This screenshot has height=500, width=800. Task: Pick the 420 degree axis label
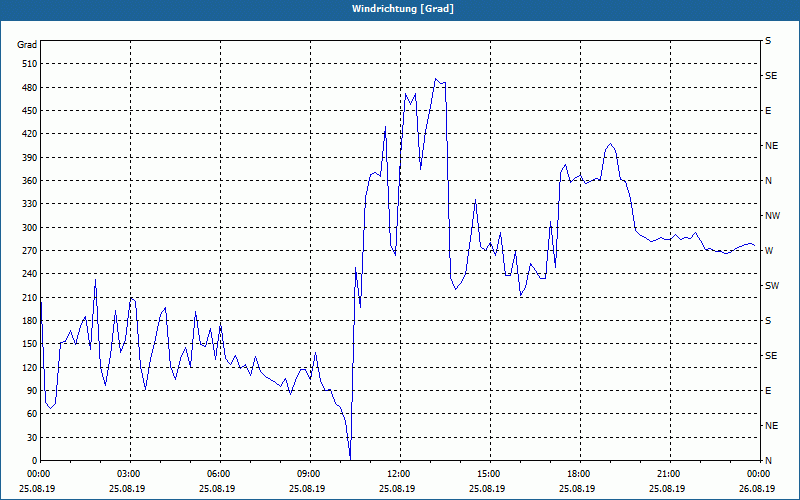click(x=30, y=134)
